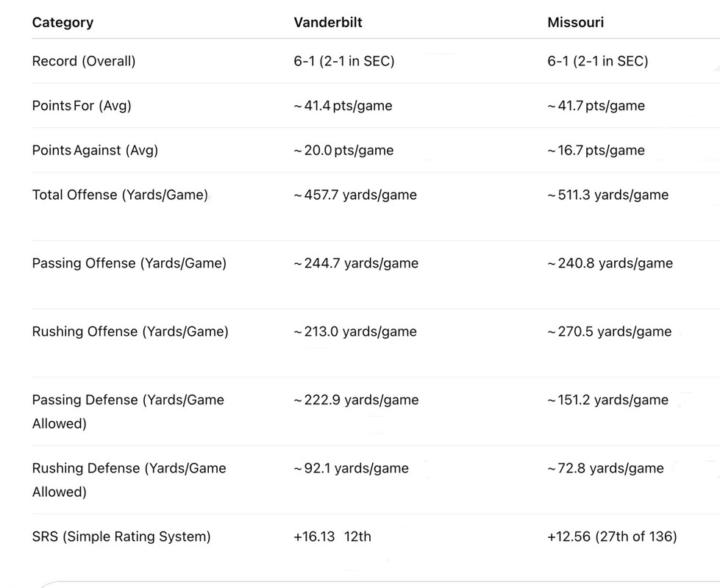Click Missouri's ~270.5 yards/game value

(x=609, y=331)
